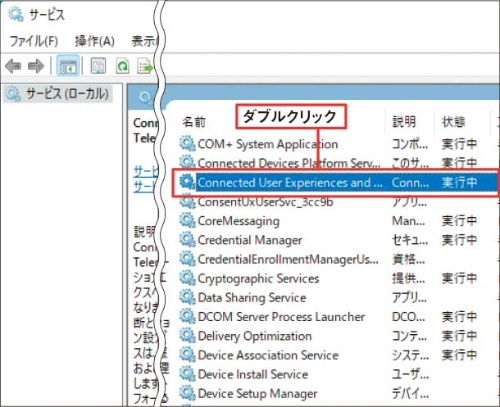Select the ConsentUxUserSvc_3cc9b service name
This screenshot has width=500, height=407.
[x=265, y=202]
